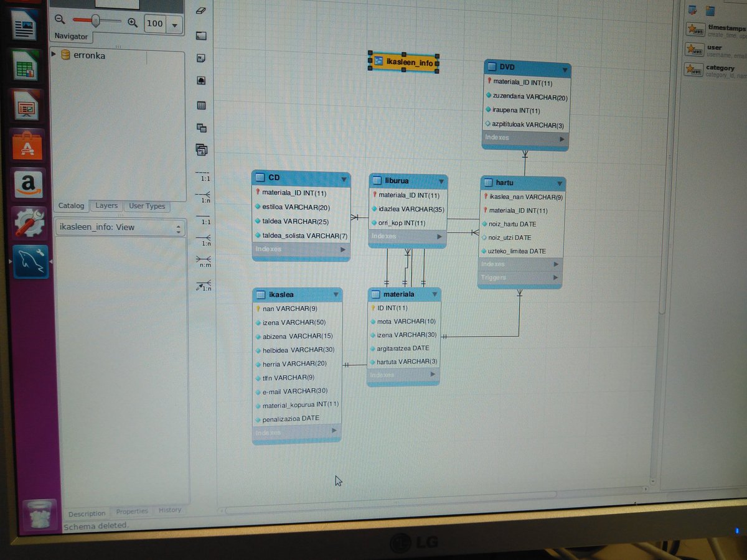Select the new Note tool
Image resolution: width=747 pixels, height=560 pixels.
coord(200,58)
